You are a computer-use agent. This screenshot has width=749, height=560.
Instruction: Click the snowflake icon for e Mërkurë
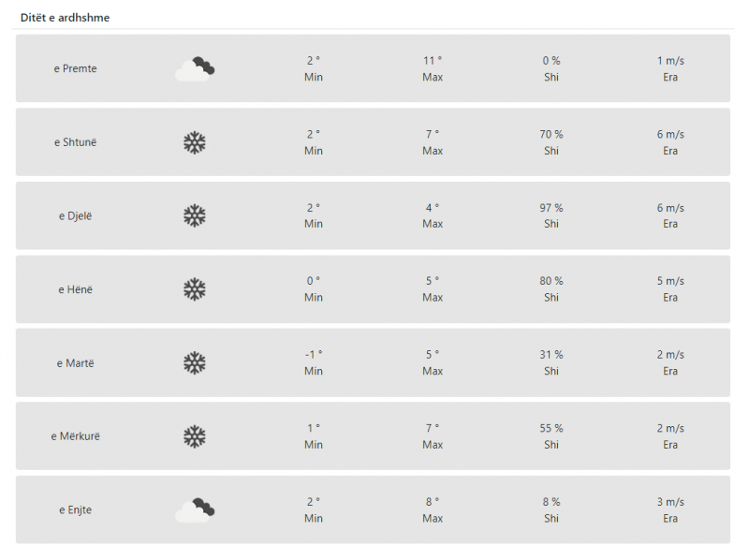(195, 436)
